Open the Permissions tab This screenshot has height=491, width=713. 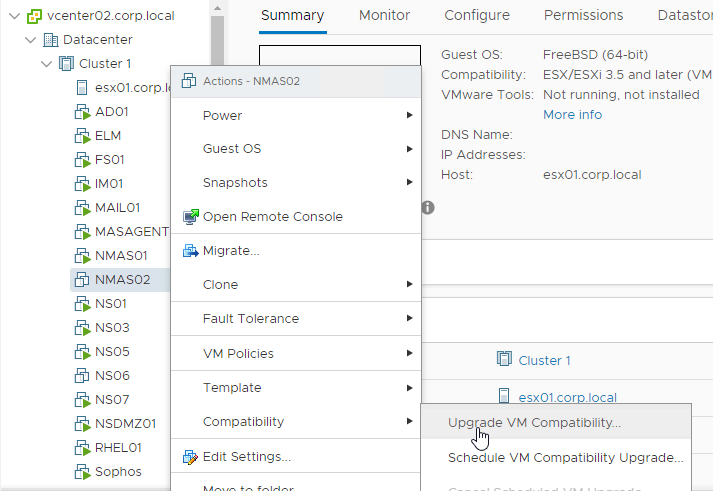point(583,15)
